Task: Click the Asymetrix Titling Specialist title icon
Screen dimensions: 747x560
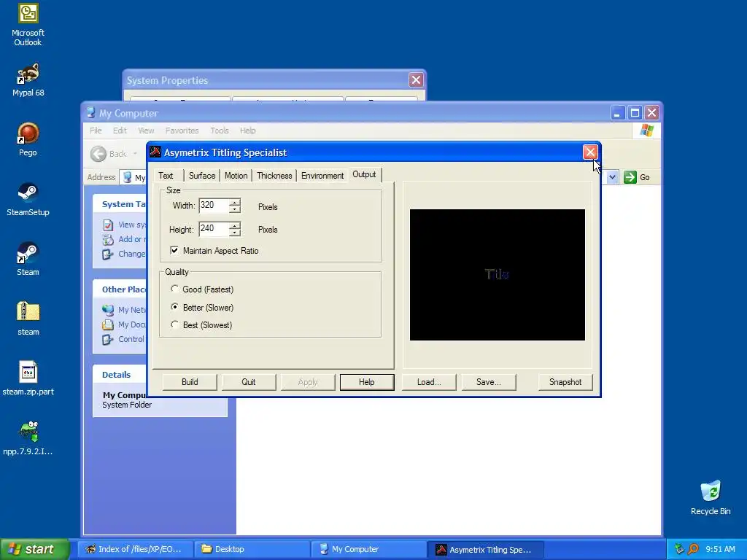Action: [155, 152]
